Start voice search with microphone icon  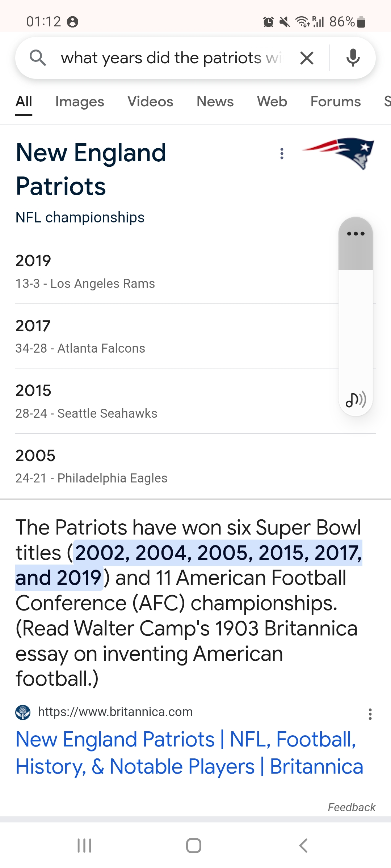point(353,58)
